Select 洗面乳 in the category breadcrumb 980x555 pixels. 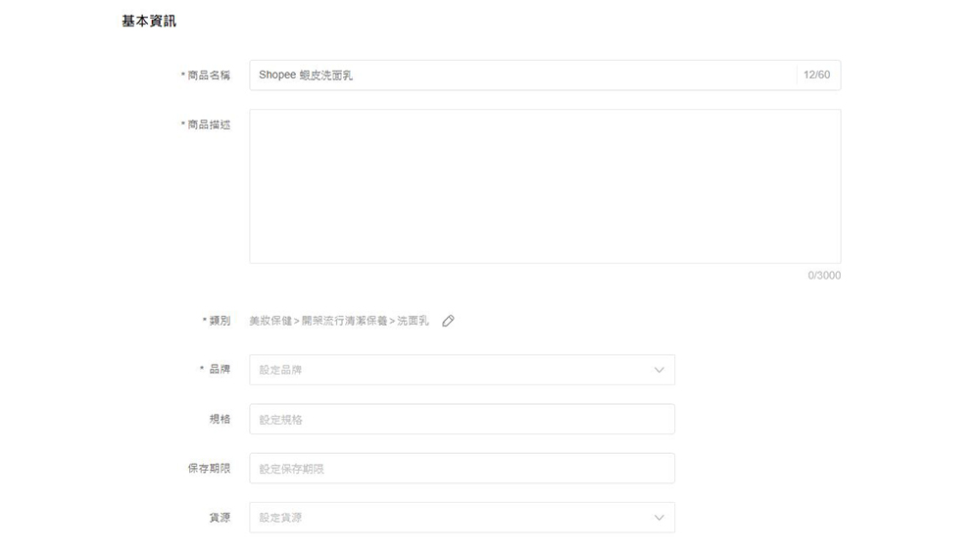(413, 321)
